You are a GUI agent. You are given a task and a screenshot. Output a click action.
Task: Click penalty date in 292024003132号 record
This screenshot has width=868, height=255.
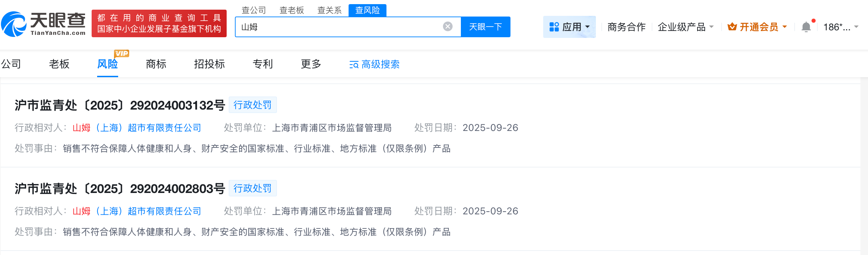point(490,128)
